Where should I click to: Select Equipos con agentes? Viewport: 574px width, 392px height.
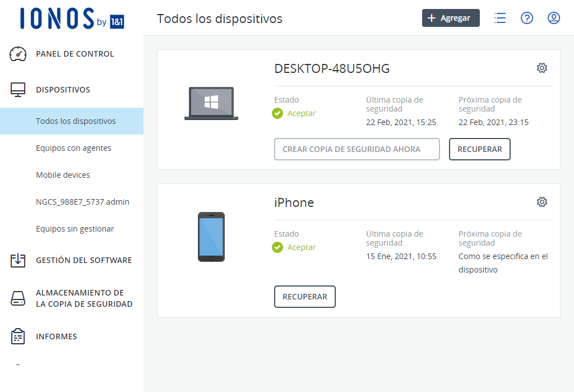[73, 148]
